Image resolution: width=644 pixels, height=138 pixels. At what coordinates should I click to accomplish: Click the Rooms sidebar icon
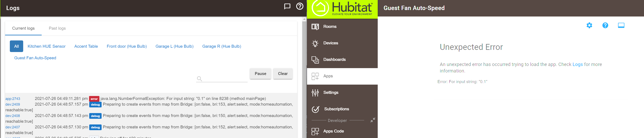315,27
